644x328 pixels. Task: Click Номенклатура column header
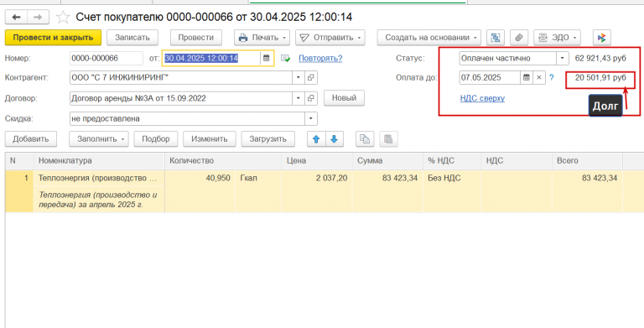99,161
